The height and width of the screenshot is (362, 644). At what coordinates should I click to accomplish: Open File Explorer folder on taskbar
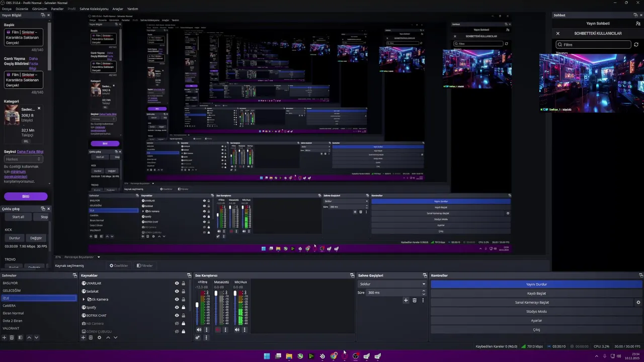(289, 356)
